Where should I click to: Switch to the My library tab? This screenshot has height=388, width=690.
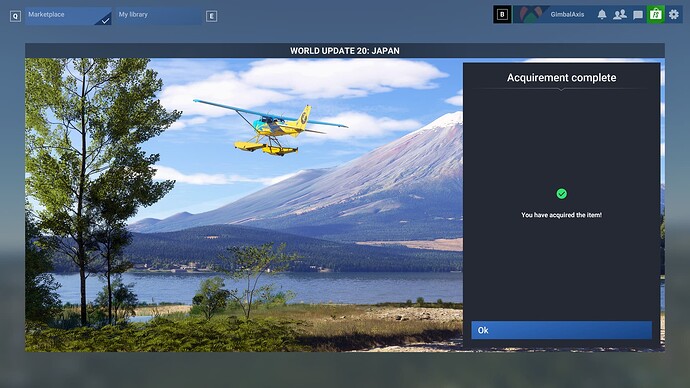pyautogui.click(x=159, y=16)
